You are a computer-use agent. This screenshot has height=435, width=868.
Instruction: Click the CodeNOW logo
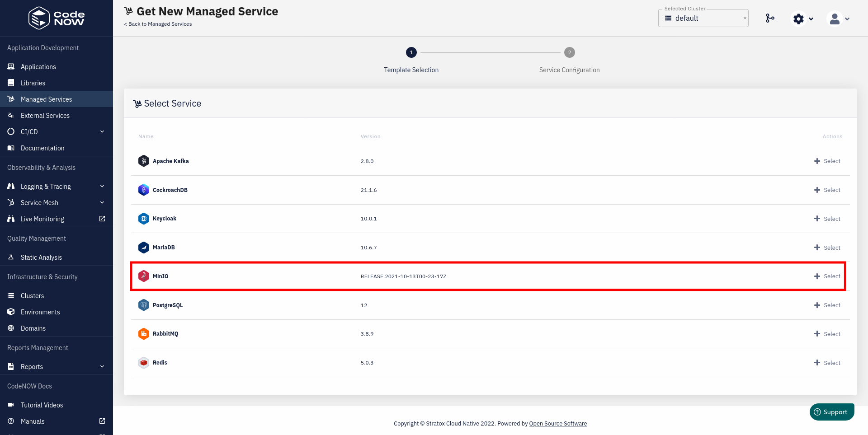(x=57, y=18)
